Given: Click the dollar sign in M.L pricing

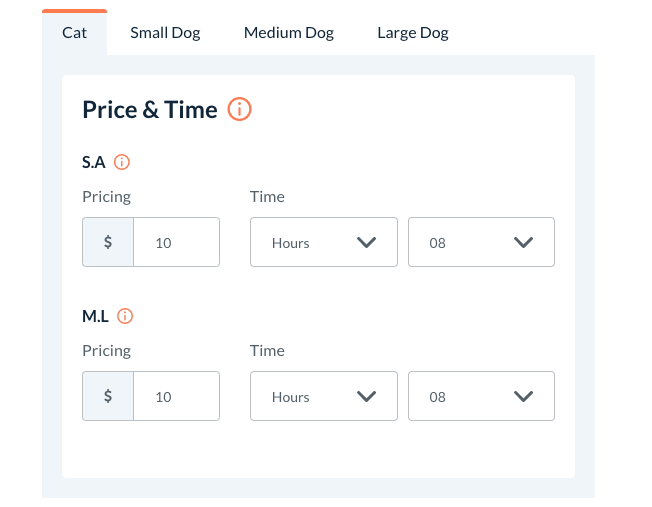Looking at the screenshot, I should tap(108, 396).
